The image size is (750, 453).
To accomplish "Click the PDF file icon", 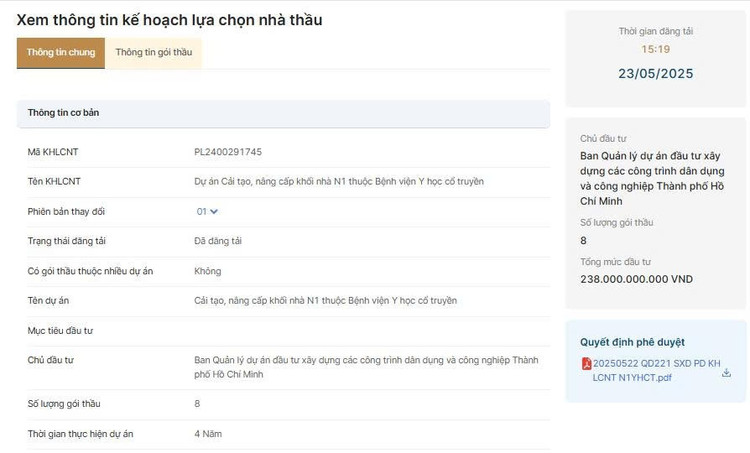I will 586,364.
